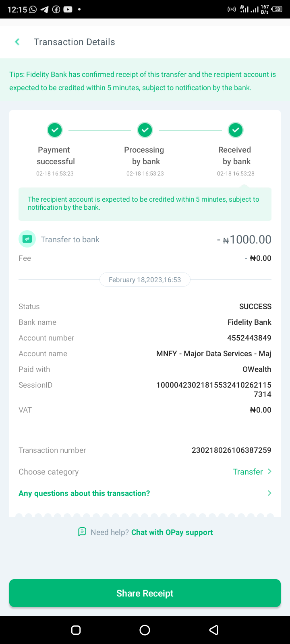Tap the SessionID number value
Screen dimensions: 290x644
coord(214,389)
